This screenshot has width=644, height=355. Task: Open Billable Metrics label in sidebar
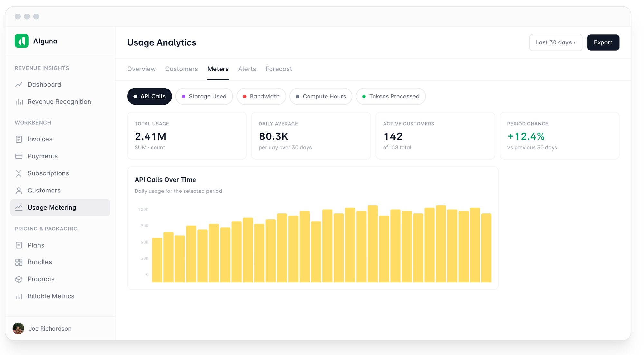[51, 296]
